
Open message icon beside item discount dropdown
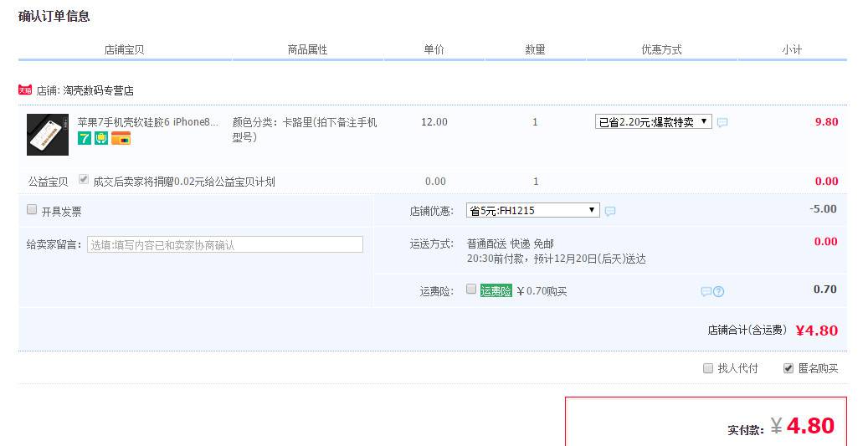[x=722, y=122]
